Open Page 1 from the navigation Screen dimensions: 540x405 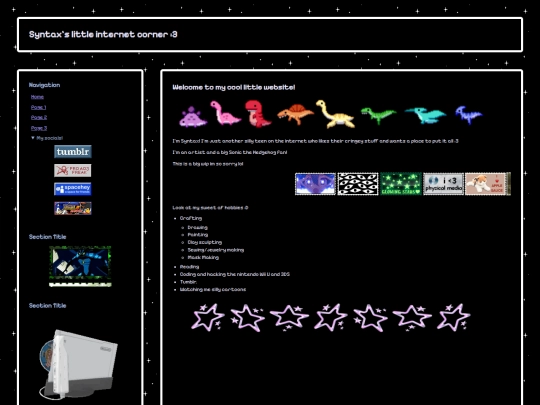pyautogui.click(x=39, y=107)
